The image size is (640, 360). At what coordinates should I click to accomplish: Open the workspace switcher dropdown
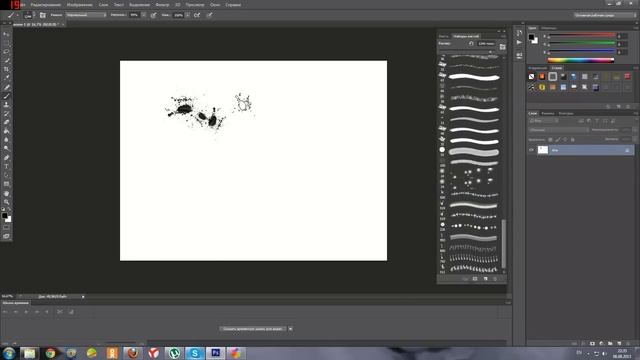click(x=604, y=15)
